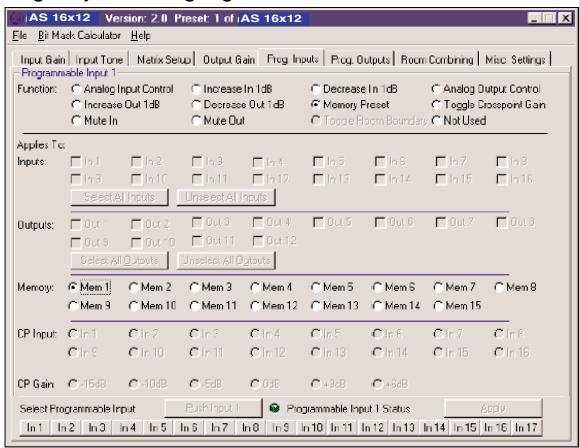Image resolution: width=579 pixels, height=448 pixels.
Task: Select programmable input In 5 button
Action: point(158,428)
